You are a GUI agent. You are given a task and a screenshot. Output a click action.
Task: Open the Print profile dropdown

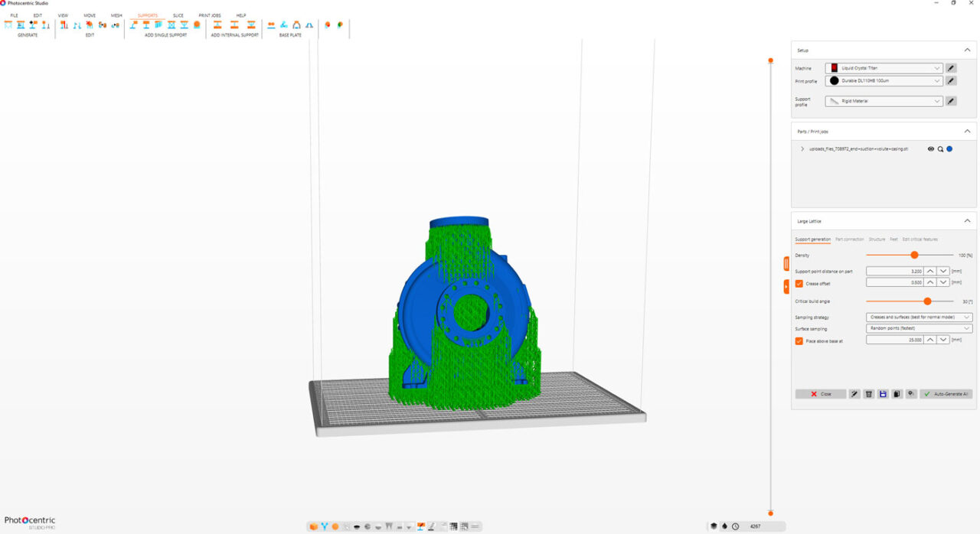(884, 80)
